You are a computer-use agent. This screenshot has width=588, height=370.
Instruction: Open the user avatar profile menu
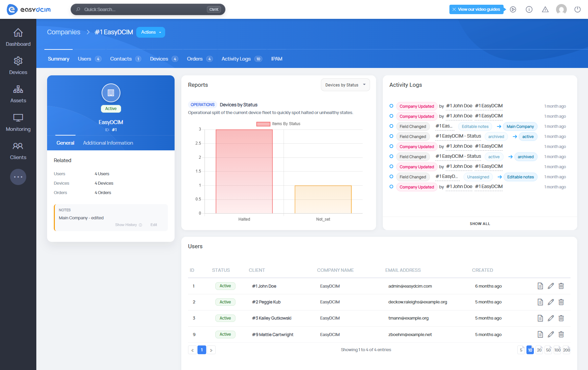pyautogui.click(x=561, y=9)
